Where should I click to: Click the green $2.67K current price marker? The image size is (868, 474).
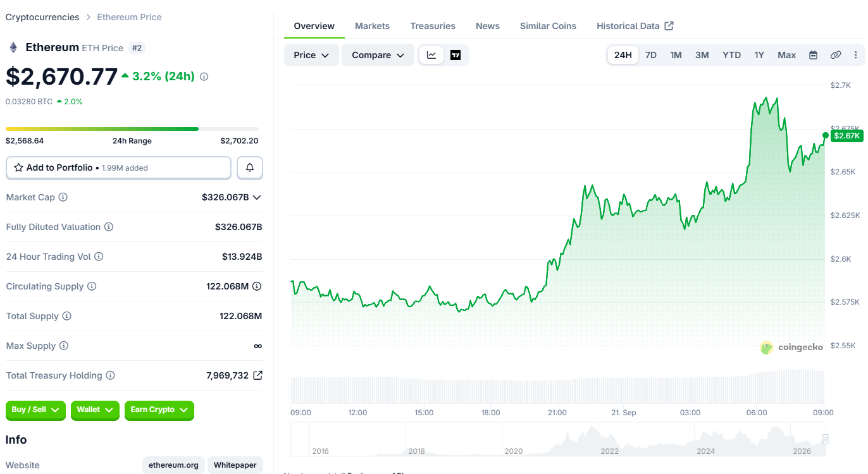(846, 136)
